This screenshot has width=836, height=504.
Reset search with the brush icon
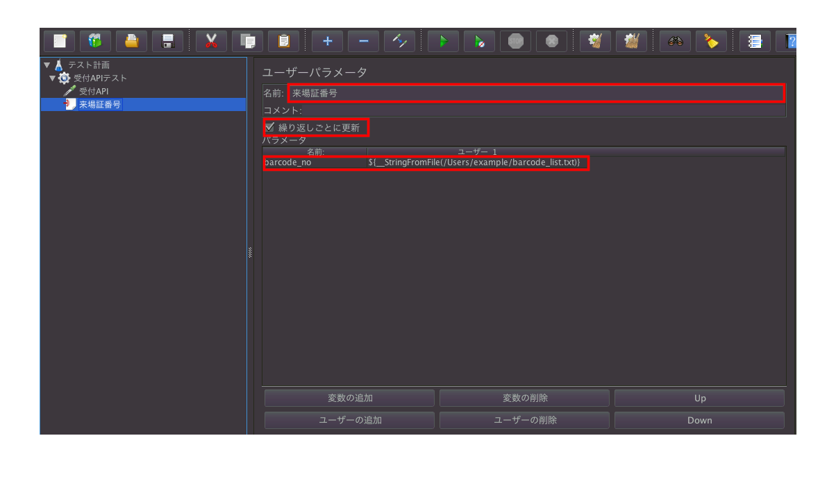(711, 41)
